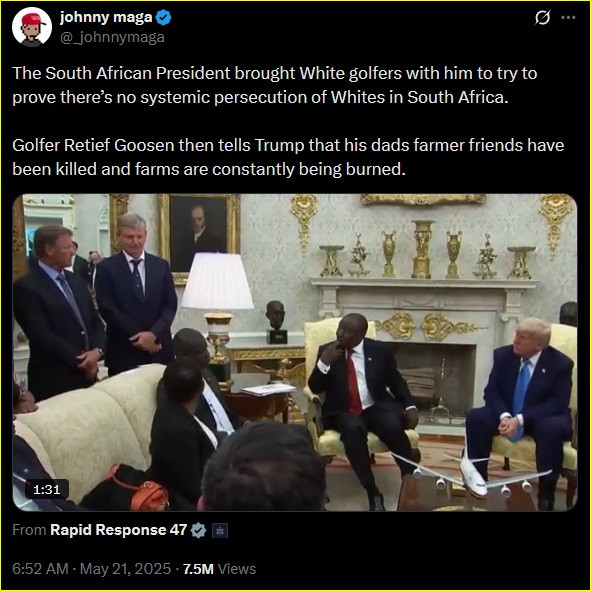This screenshot has height=591, width=591.
Task: Open the @_johnnymaga handle link
Action: [x=112, y=37]
